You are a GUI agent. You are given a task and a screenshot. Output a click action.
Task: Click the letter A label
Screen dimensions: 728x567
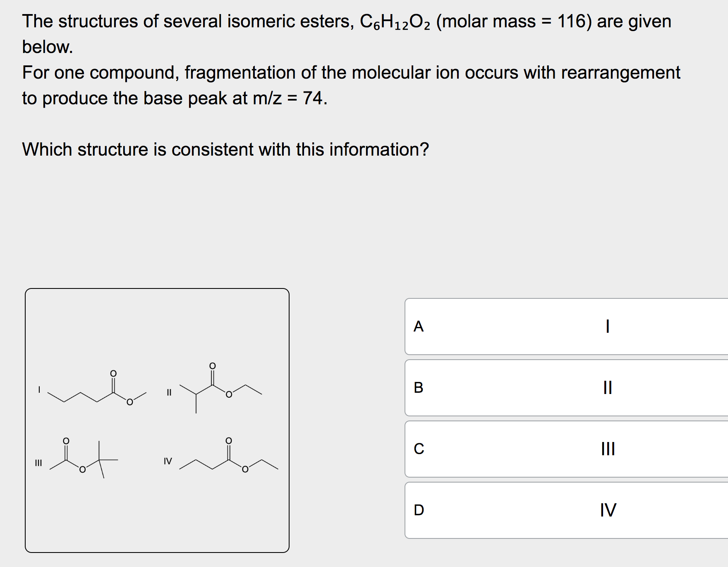(x=419, y=327)
